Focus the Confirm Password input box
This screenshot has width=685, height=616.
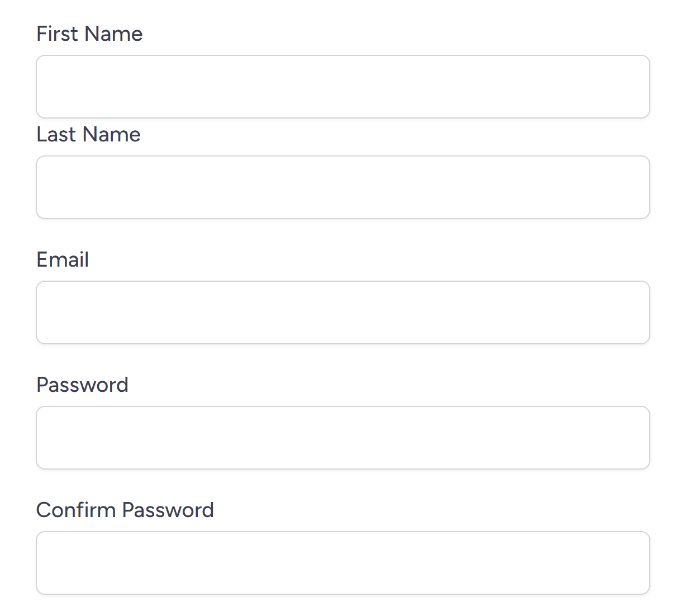click(342, 563)
